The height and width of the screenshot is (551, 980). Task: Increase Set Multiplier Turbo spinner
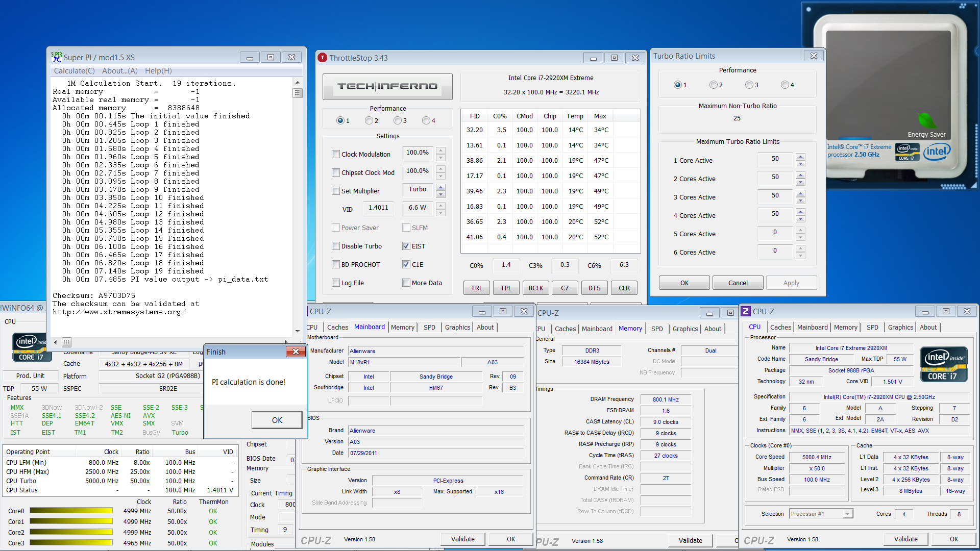tap(441, 187)
